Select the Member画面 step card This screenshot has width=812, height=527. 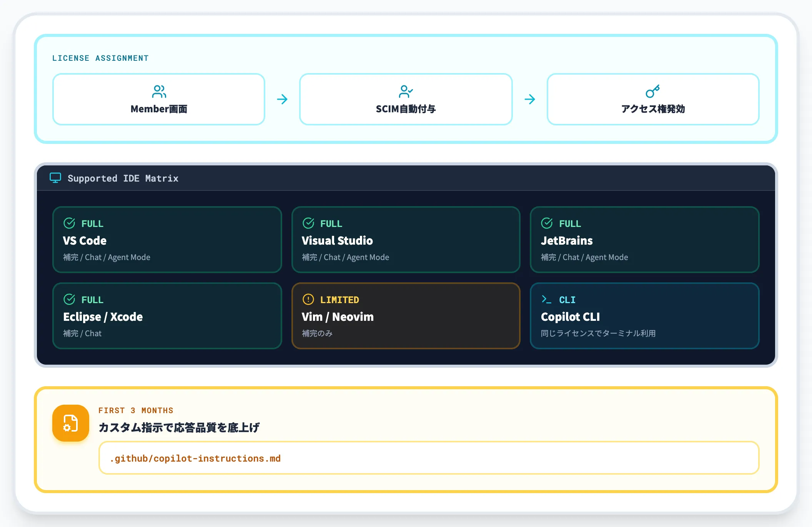pyautogui.click(x=159, y=99)
